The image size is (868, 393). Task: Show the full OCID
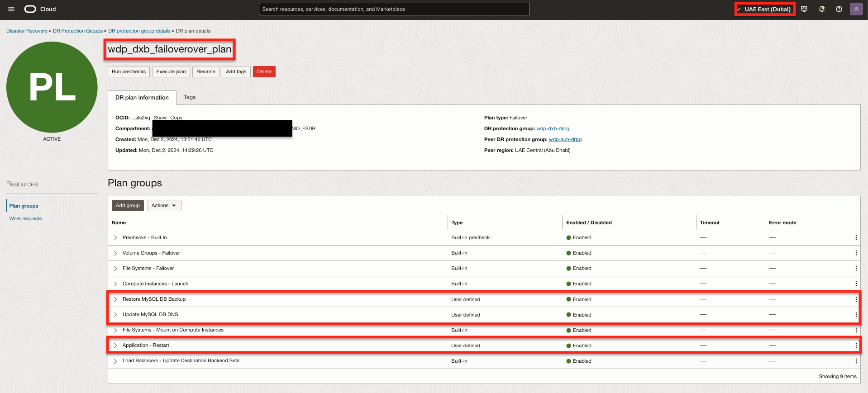(x=160, y=118)
